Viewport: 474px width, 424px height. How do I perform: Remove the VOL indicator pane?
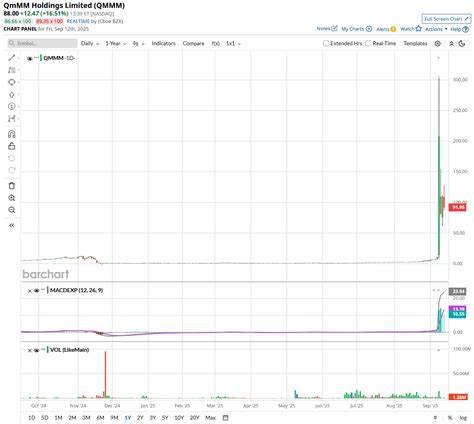(30, 350)
